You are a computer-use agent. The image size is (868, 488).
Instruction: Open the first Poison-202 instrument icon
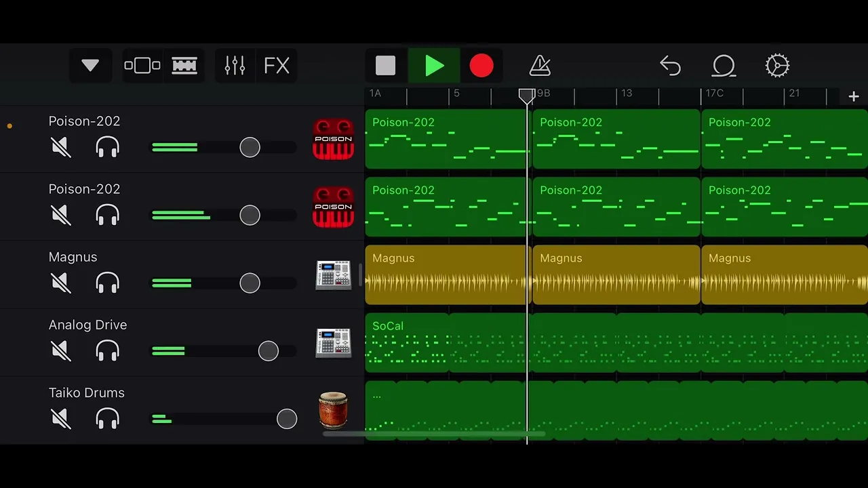[x=333, y=139]
